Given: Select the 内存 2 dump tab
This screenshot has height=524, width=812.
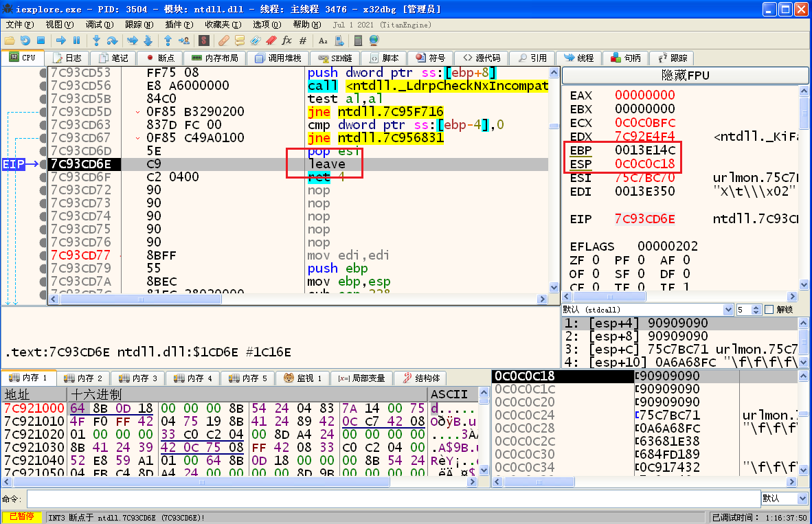Looking at the screenshot, I should 82,378.
